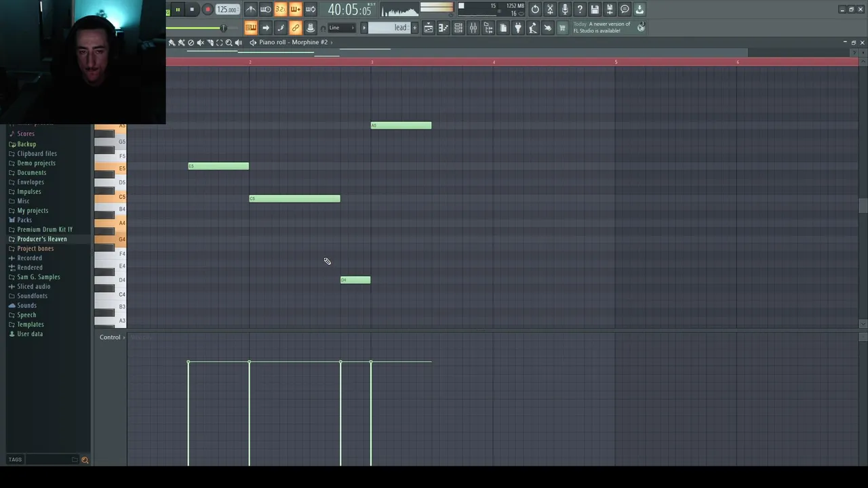The image size is (868, 488).
Task: Pause playback with the pause button
Action: [x=178, y=9]
